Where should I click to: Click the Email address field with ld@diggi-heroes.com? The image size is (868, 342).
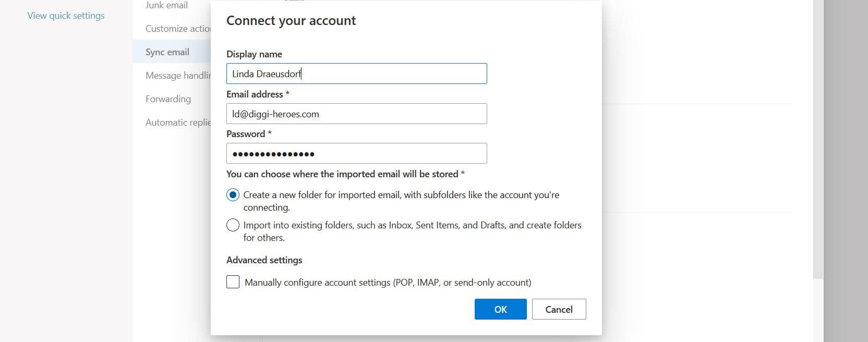pos(356,114)
